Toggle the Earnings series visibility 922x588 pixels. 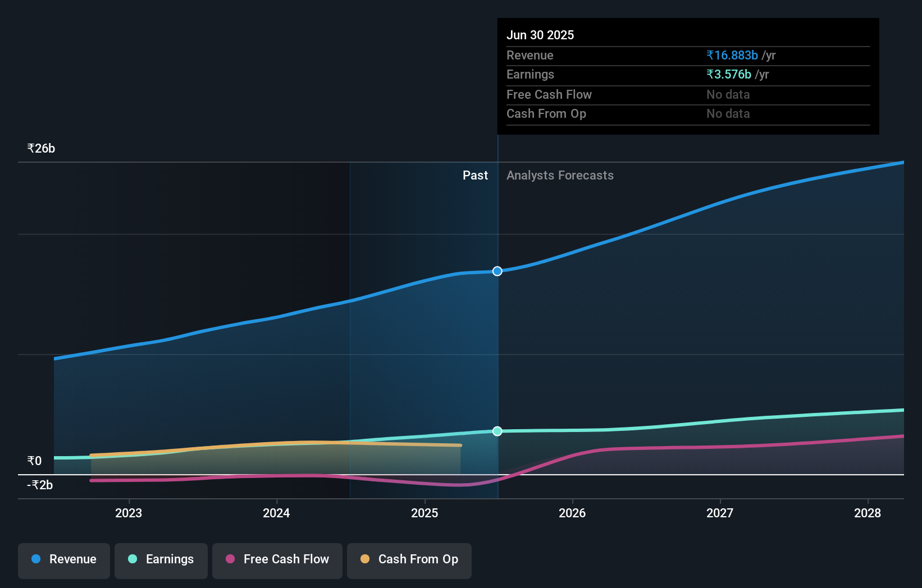pos(161,559)
